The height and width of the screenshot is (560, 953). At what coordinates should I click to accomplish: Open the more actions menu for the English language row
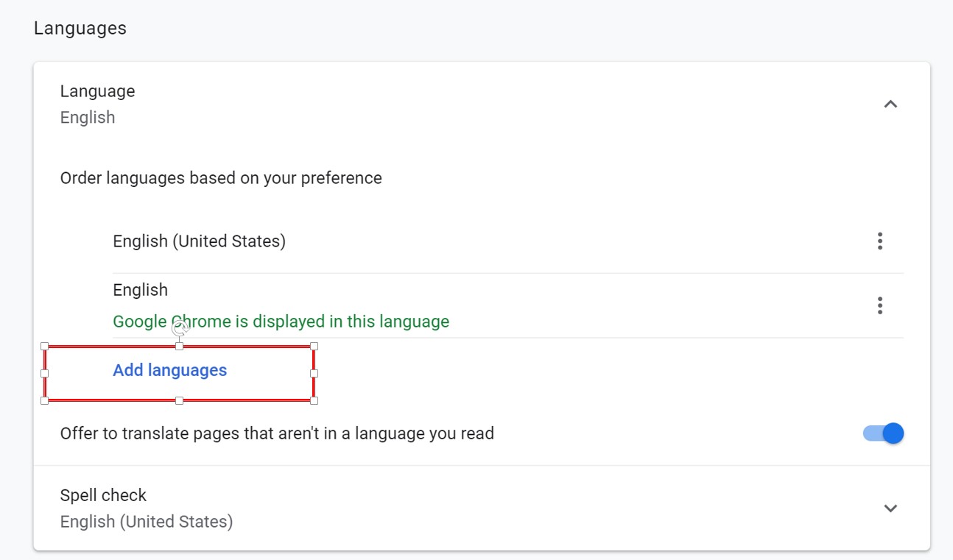coord(879,305)
